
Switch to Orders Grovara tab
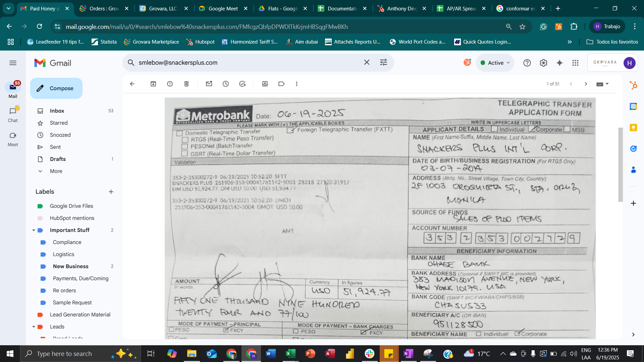[104, 9]
